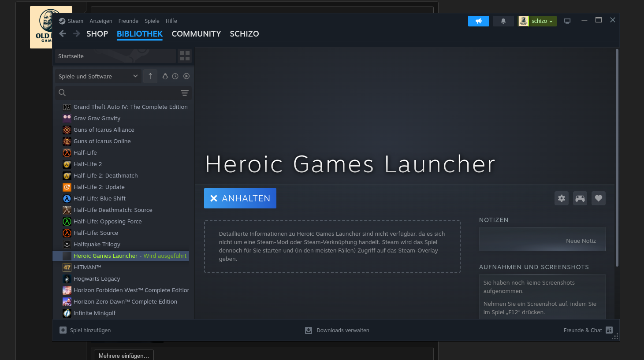Open game settings gear icon
Image resolution: width=644 pixels, height=360 pixels.
click(562, 198)
